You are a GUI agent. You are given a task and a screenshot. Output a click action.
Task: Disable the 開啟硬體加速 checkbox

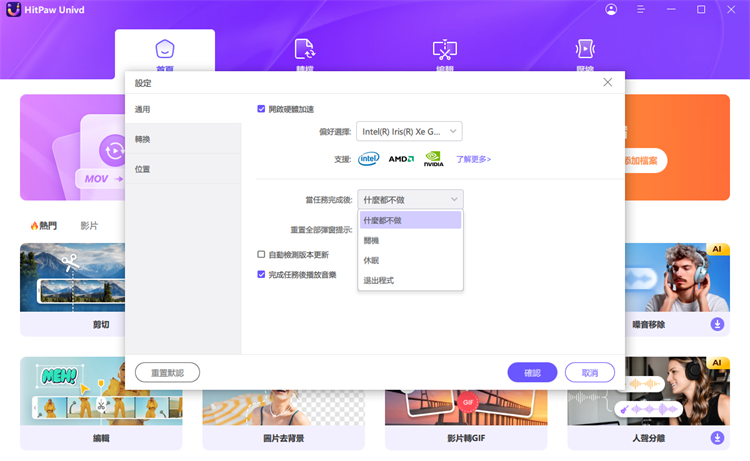(x=262, y=108)
